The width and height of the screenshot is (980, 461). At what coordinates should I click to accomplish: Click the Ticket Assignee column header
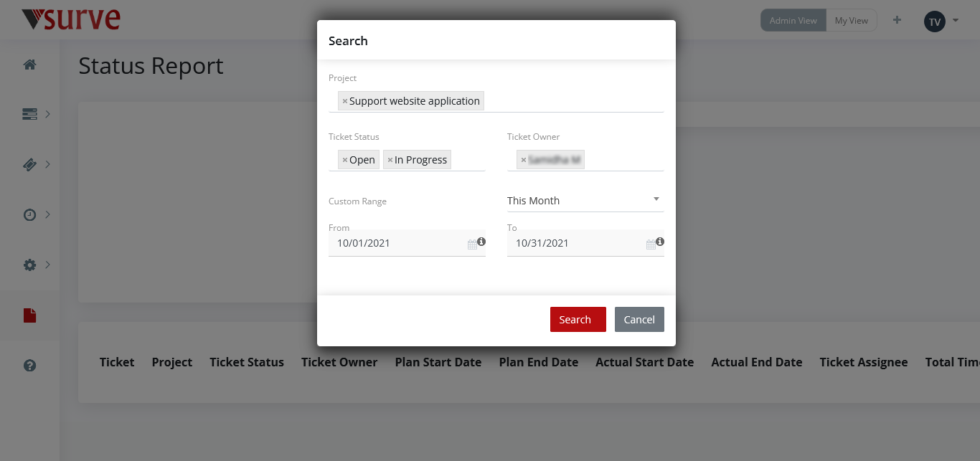point(864,362)
